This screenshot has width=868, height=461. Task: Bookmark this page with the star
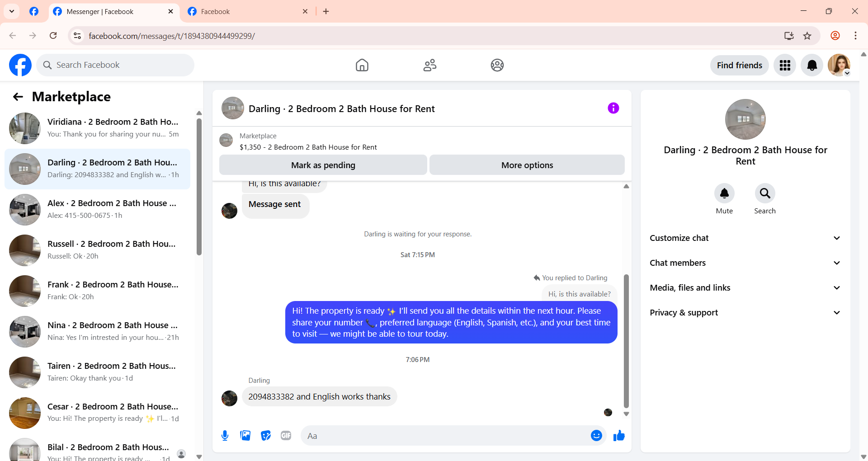[807, 36]
